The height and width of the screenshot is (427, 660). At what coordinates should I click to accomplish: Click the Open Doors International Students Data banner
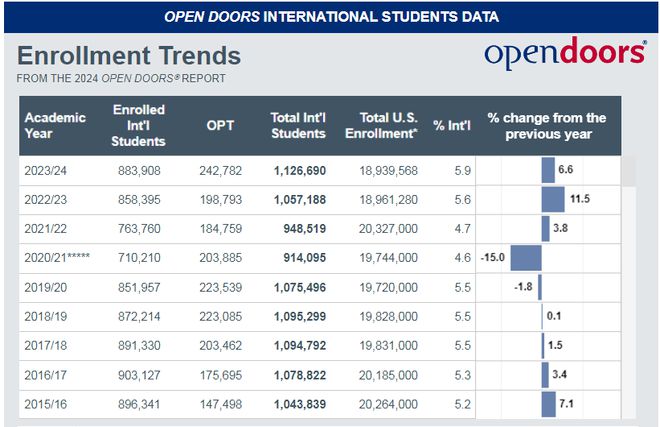[330, 17]
